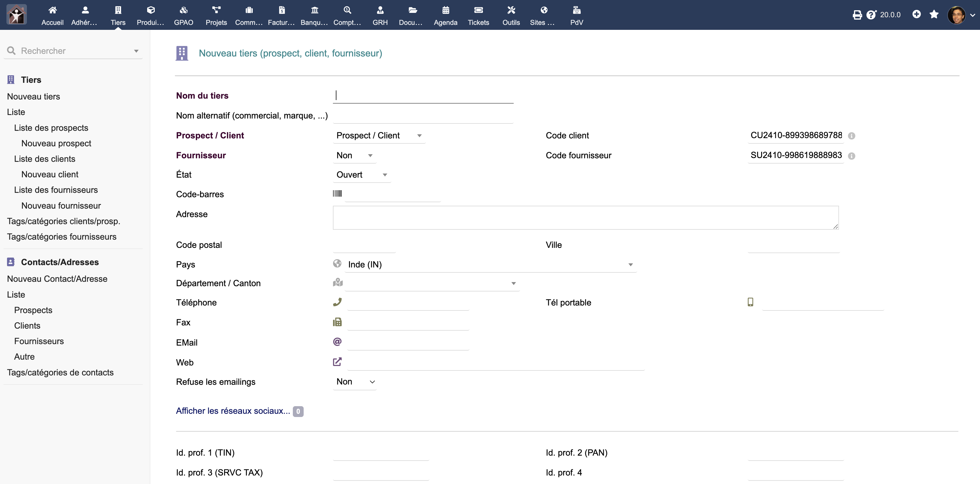Viewport: 980px width, 484px height.
Task: Open the help icon next to version 20.0.0
Action: (871, 15)
